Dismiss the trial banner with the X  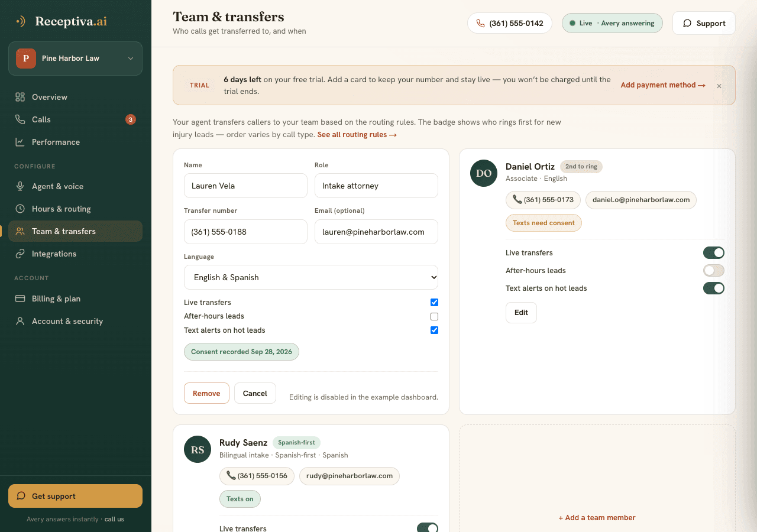tap(719, 86)
